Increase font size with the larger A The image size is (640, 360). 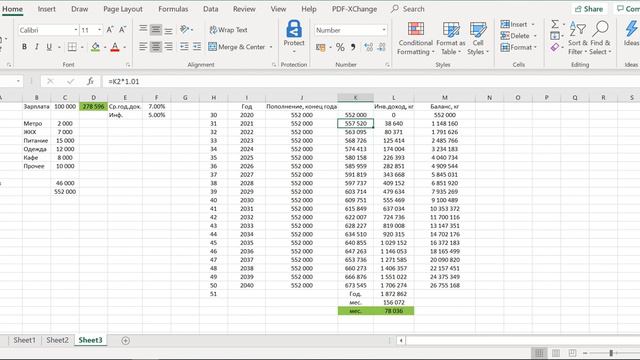(x=110, y=30)
